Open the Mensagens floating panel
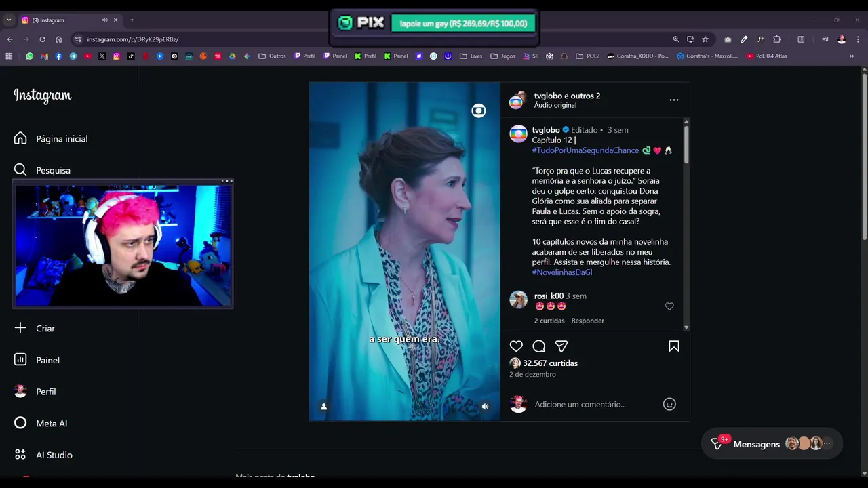Image resolution: width=868 pixels, height=488 pixels. coord(772,444)
